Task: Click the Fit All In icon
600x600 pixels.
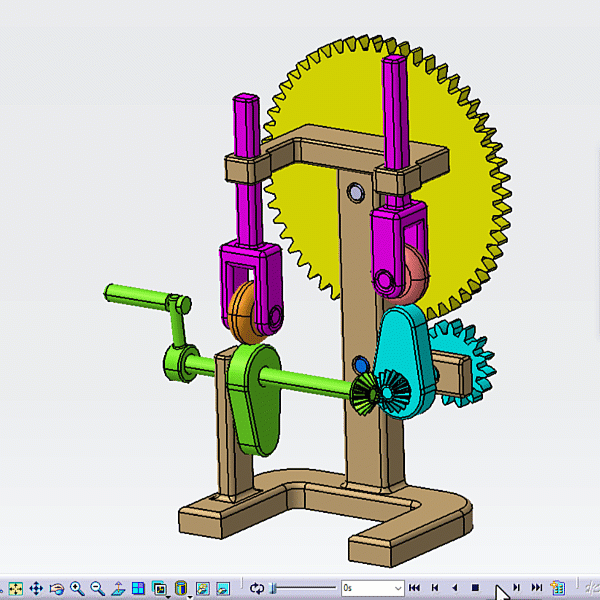Action: (16, 588)
